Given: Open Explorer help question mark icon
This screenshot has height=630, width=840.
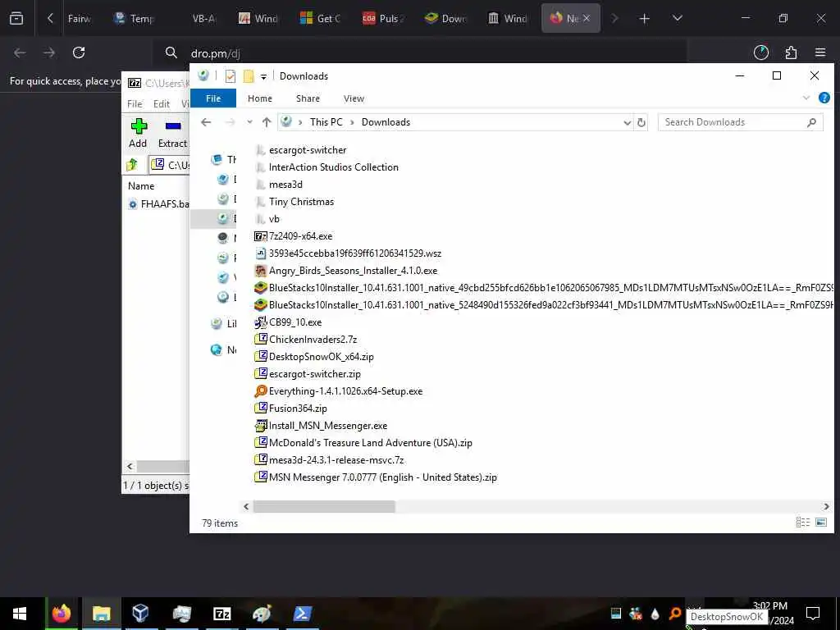Looking at the screenshot, I should coord(824,98).
